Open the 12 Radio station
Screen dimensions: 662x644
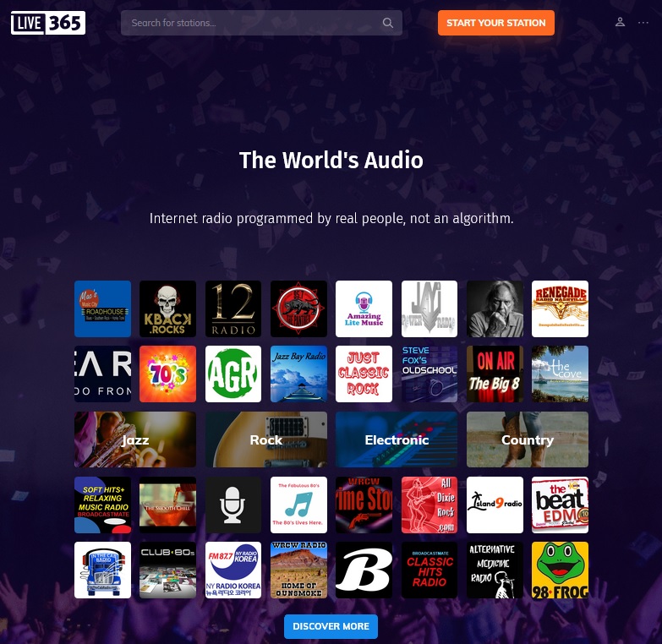click(x=233, y=309)
